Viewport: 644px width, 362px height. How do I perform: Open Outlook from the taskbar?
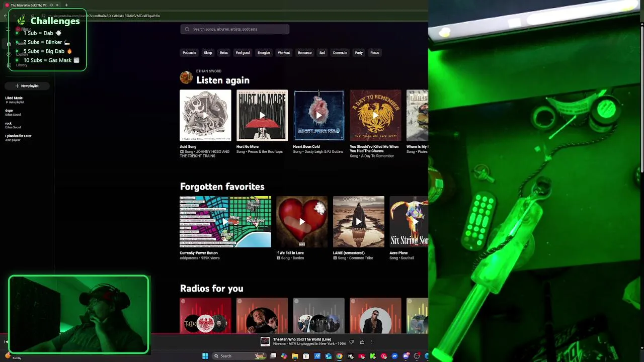(328, 356)
